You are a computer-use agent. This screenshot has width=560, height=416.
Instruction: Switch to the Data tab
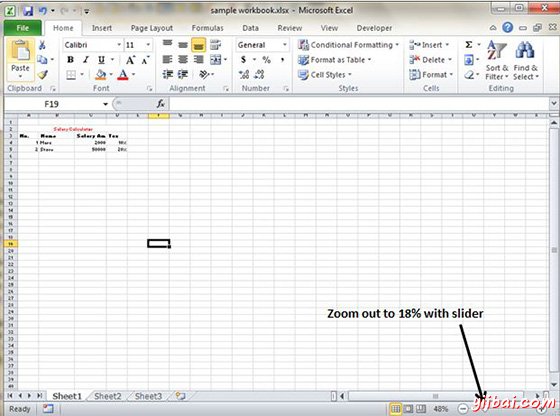pyautogui.click(x=250, y=28)
